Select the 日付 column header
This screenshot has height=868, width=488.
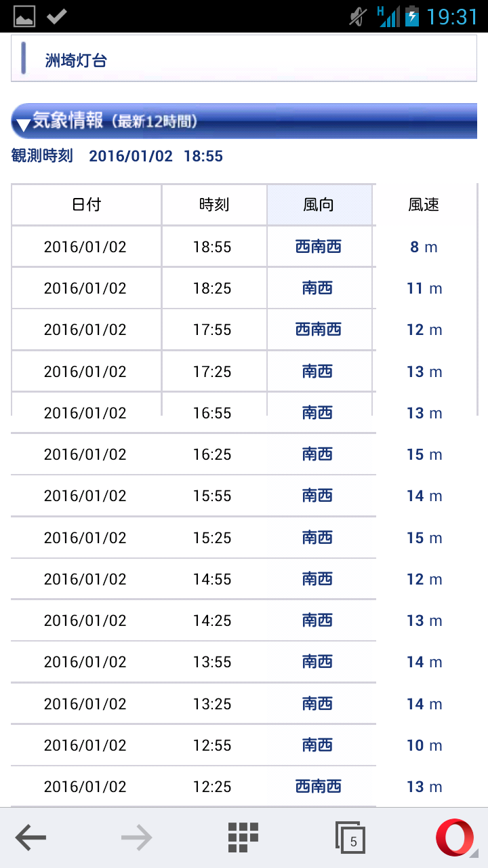[x=86, y=205]
